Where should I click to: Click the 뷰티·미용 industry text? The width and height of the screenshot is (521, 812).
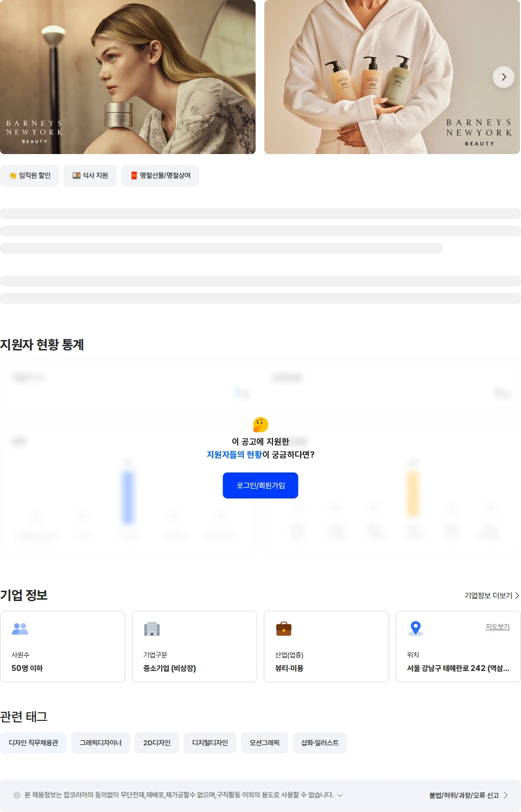click(289, 668)
